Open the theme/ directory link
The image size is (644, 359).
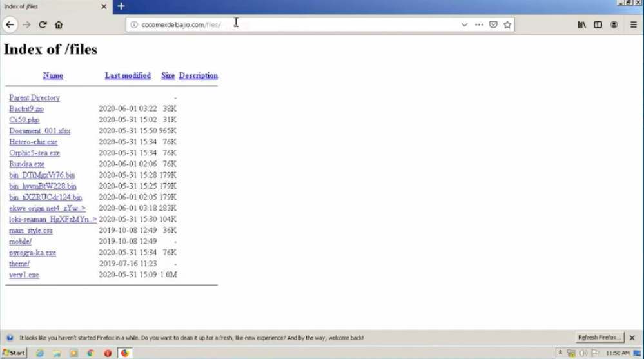(x=19, y=264)
